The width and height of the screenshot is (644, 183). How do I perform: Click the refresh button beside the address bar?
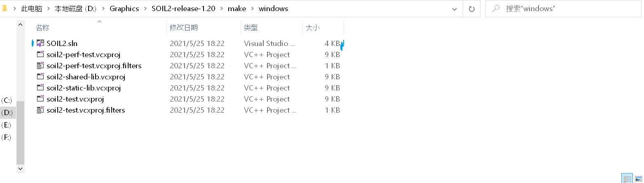(472, 9)
